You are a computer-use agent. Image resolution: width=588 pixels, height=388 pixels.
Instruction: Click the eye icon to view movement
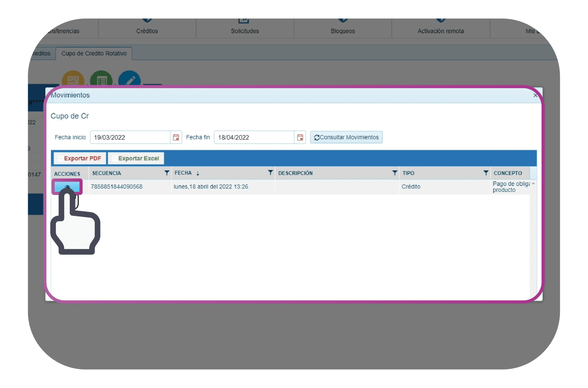[67, 186]
